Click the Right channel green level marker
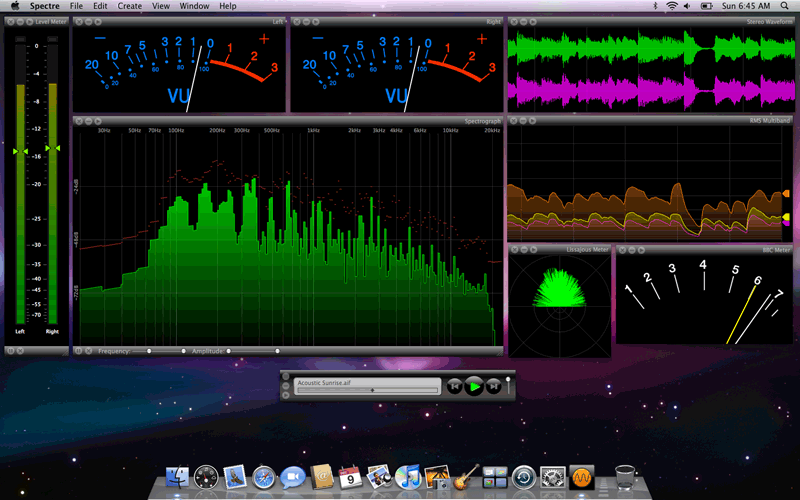This screenshot has height=500, width=800. click(x=53, y=148)
